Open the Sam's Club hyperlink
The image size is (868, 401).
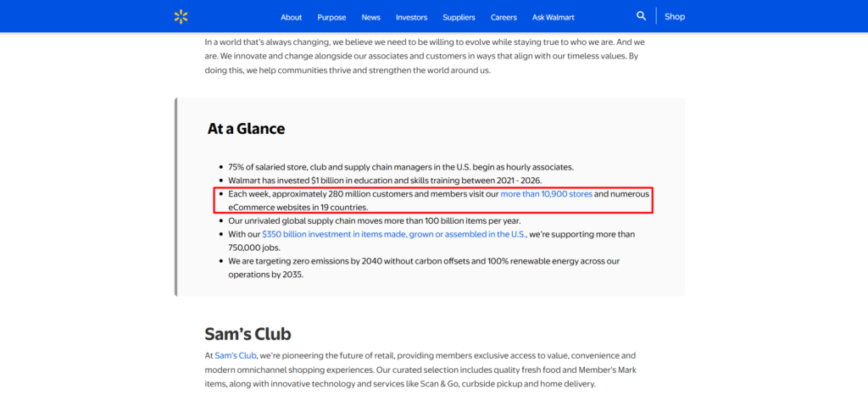click(236, 355)
